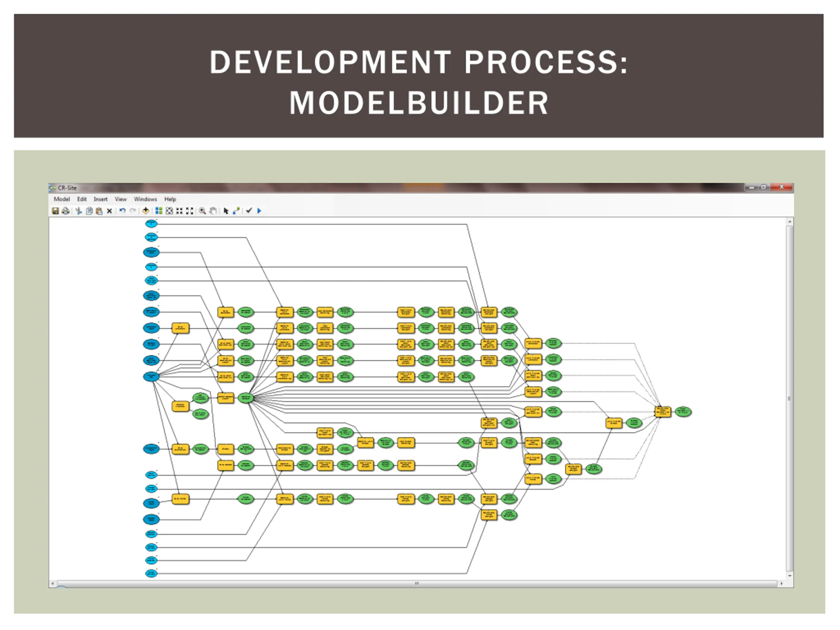This screenshot has width=840, height=630.
Task: Select the Connect tool icon
Action: pos(236,211)
